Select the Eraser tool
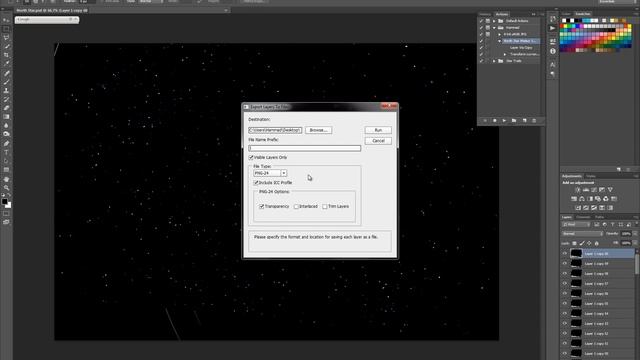 click(6, 108)
